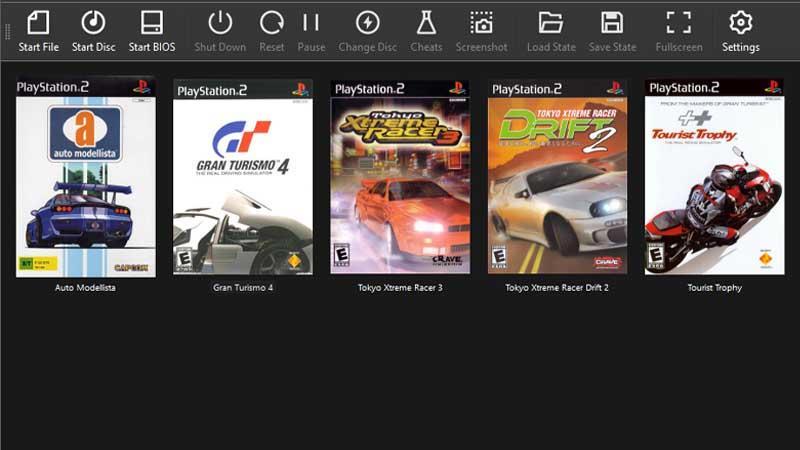Screen dimensions: 800x450
Task: Click the "Tokyo Xtreme Racer 3" label
Action: click(400, 288)
